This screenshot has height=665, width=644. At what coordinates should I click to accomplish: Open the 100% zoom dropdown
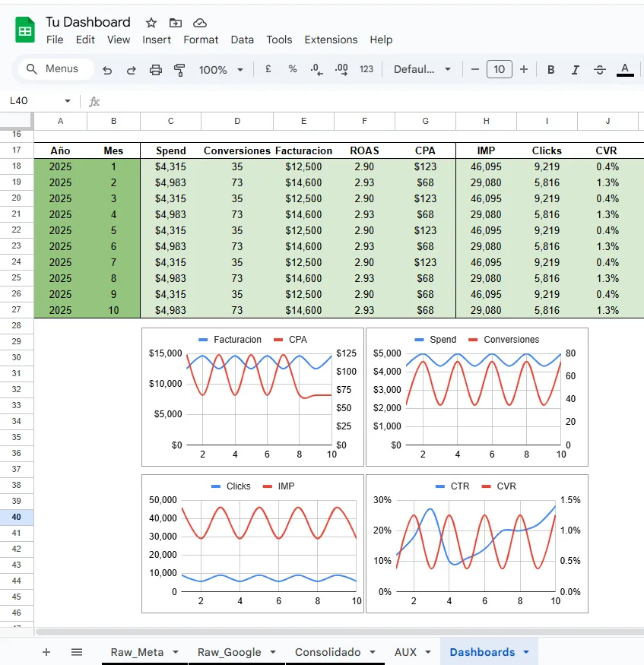pos(220,70)
